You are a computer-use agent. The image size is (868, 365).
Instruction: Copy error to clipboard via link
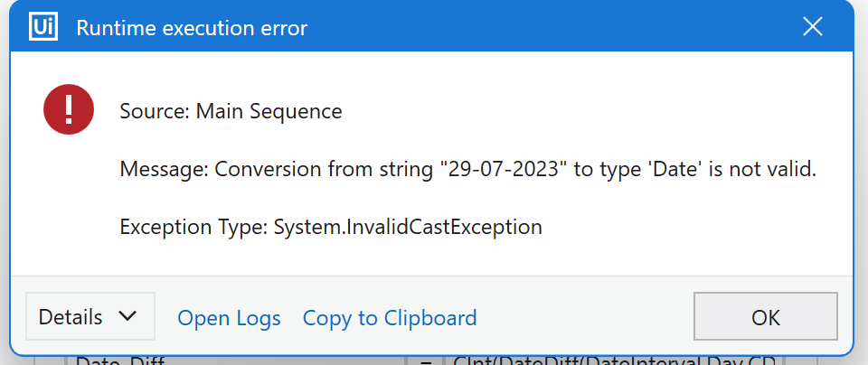(x=389, y=318)
